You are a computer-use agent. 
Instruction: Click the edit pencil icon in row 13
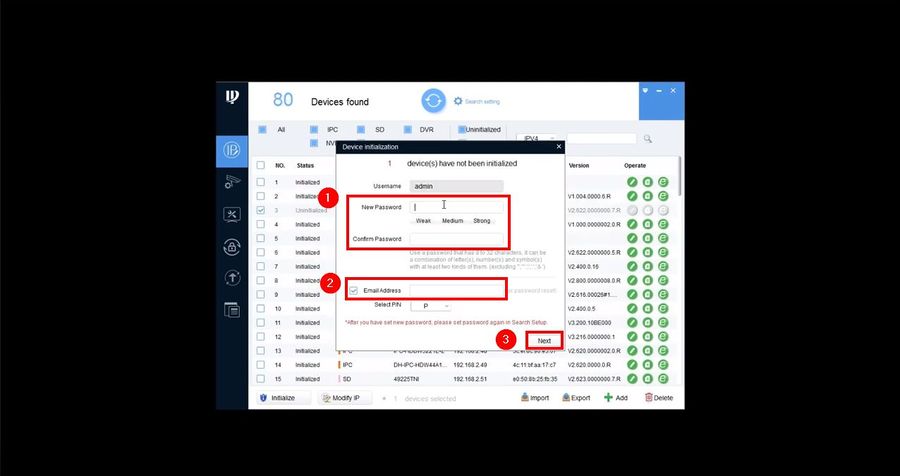click(x=633, y=351)
